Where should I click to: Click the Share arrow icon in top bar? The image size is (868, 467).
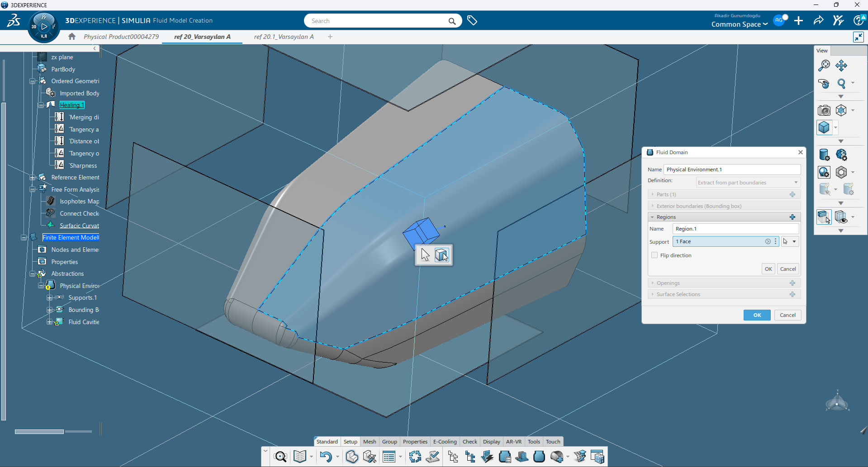[818, 20]
